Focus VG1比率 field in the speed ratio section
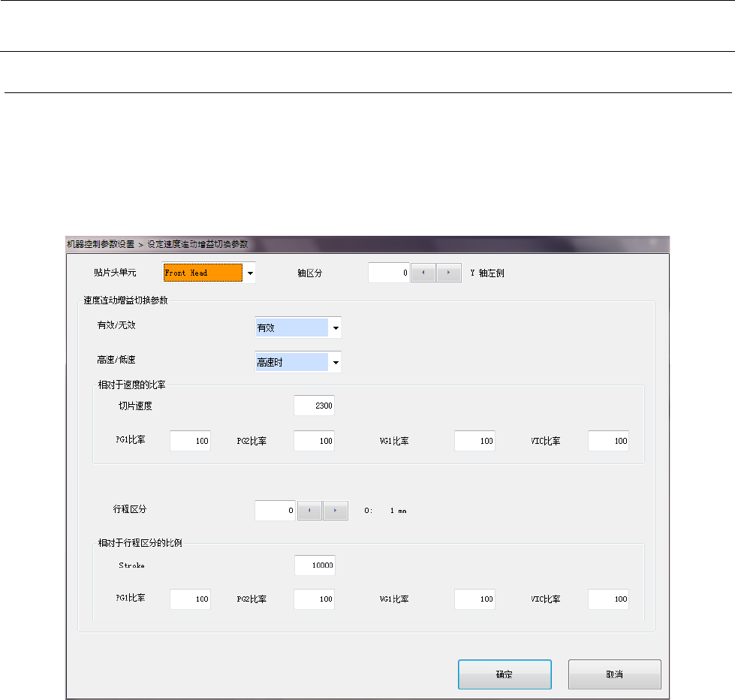The image size is (735, 700). pos(474,442)
